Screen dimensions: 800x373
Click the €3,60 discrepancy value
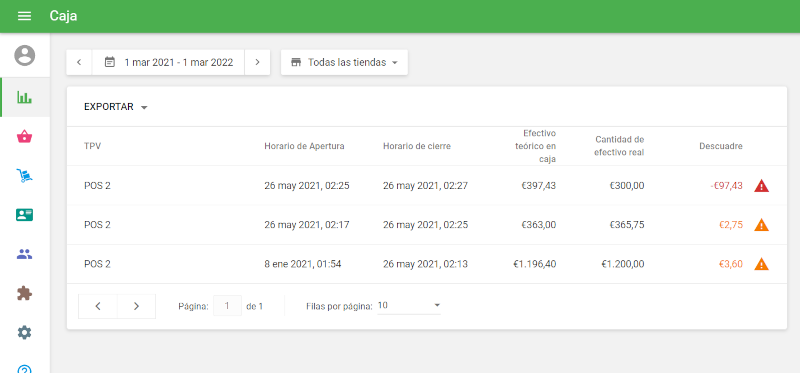(x=731, y=264)
